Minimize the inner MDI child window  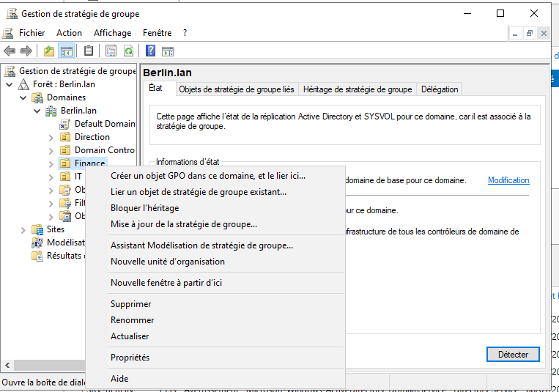coord(515,34)
